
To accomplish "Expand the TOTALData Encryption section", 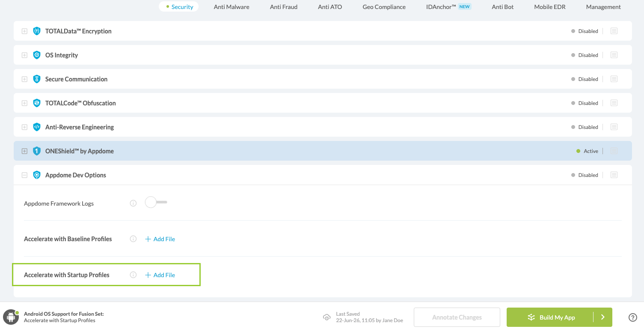I will [x=24, y=31].
